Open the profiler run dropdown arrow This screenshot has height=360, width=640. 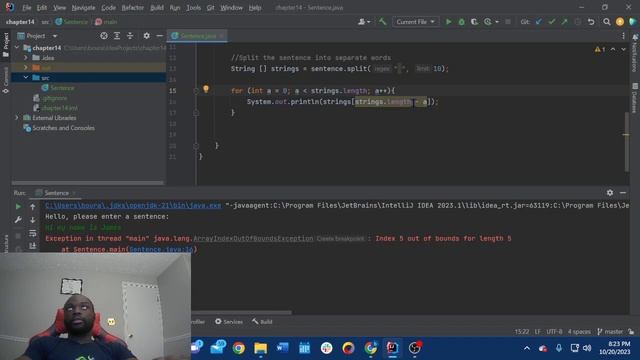pos(497,22)
